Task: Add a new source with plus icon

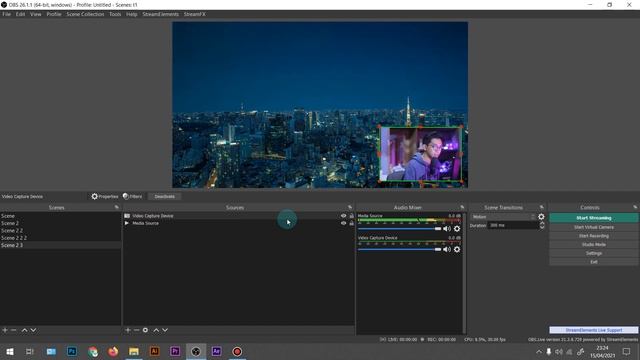Action: tap(128, 330)
